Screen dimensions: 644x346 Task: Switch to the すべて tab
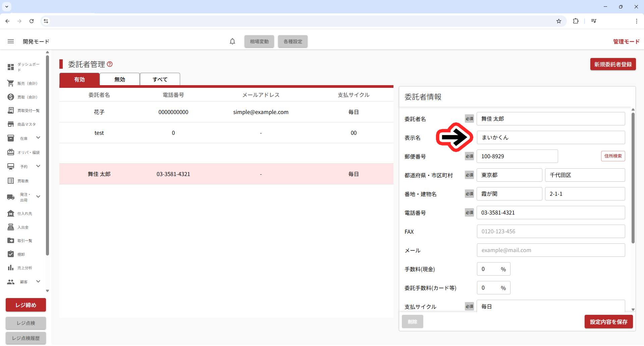[x=160, y=79]
